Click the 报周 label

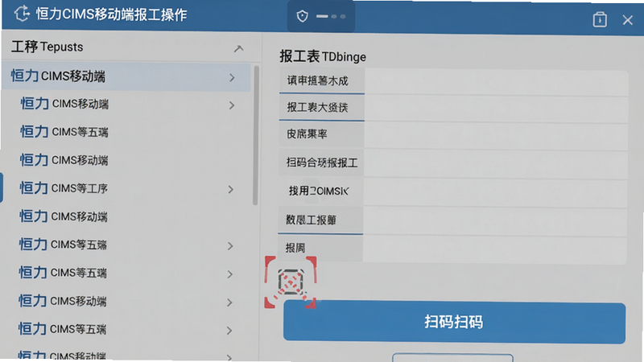coord(295,248)
